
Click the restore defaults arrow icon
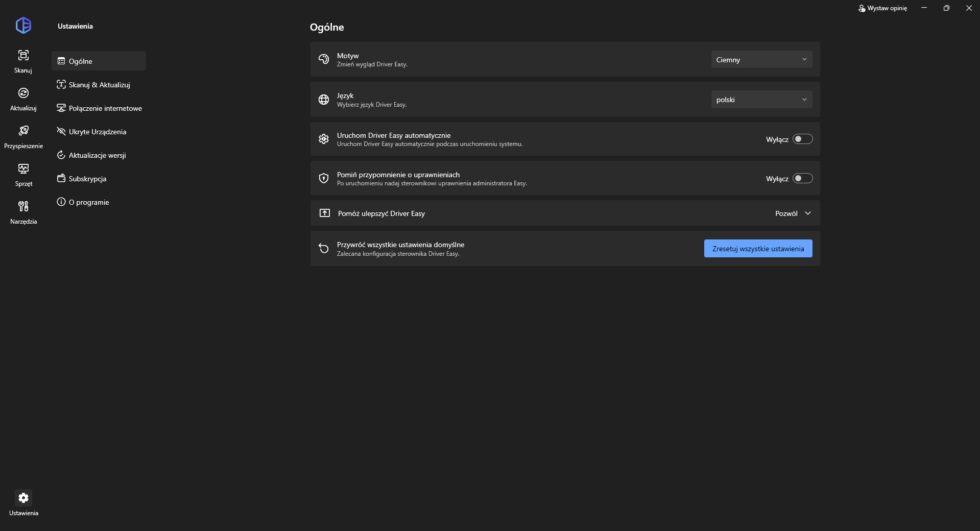(324, 248)
